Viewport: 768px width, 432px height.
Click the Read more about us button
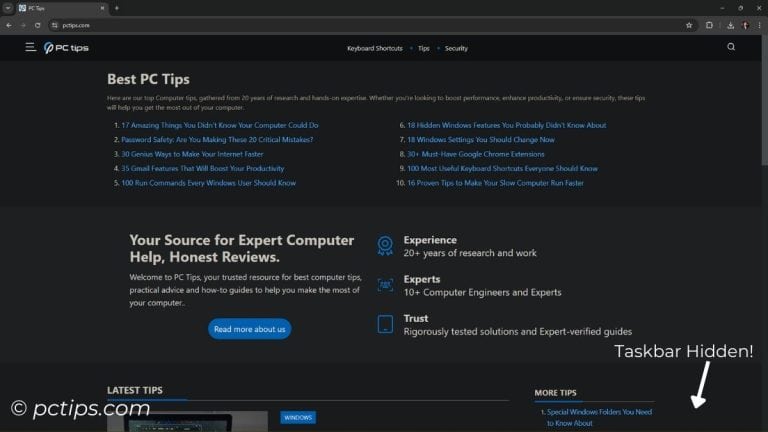249,329
